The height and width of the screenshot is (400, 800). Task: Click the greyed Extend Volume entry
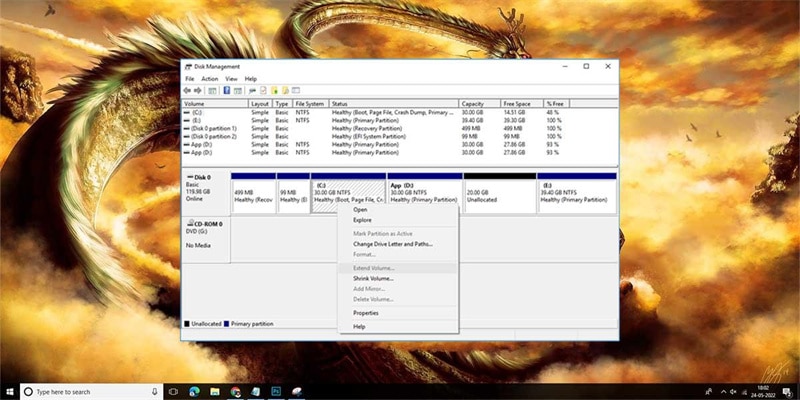[398, 268]
